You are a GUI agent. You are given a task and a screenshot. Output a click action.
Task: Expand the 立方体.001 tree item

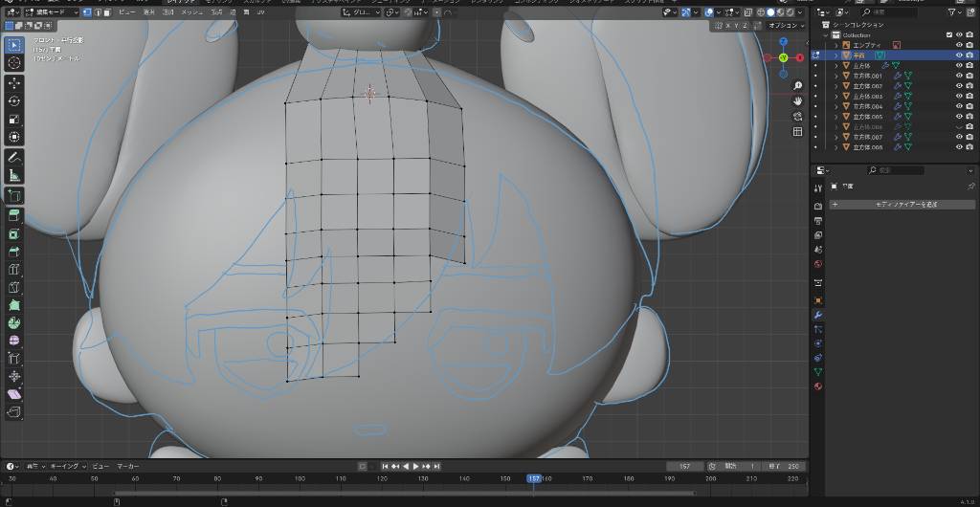[836, 76]
